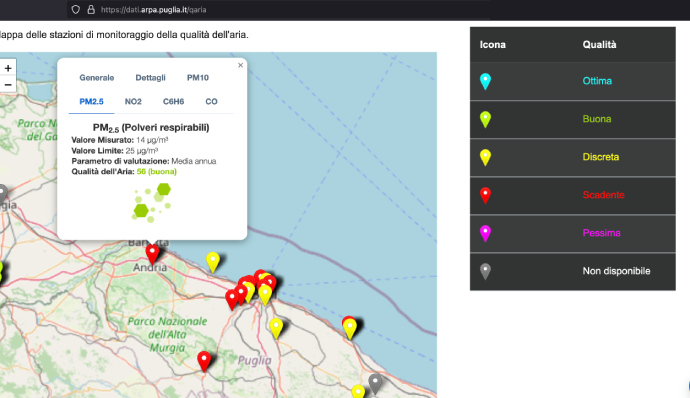Click the cyan Ottima legend pin

[x=485, y=81]
